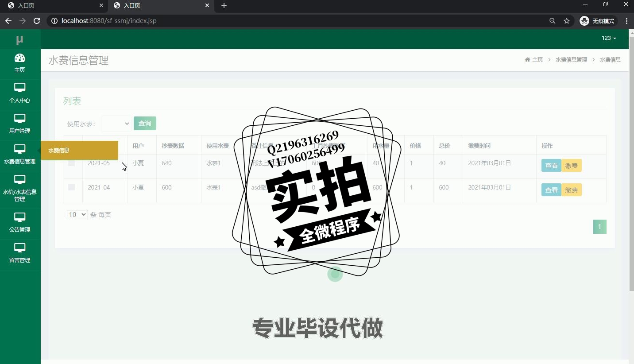
Task: Open 留言管理 in the sidebar
Action: [20, 253]
